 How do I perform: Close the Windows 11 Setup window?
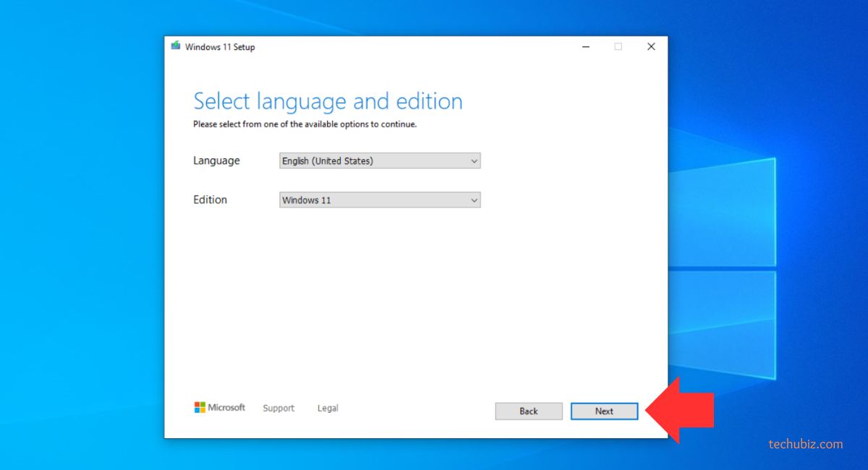(651, 47)
